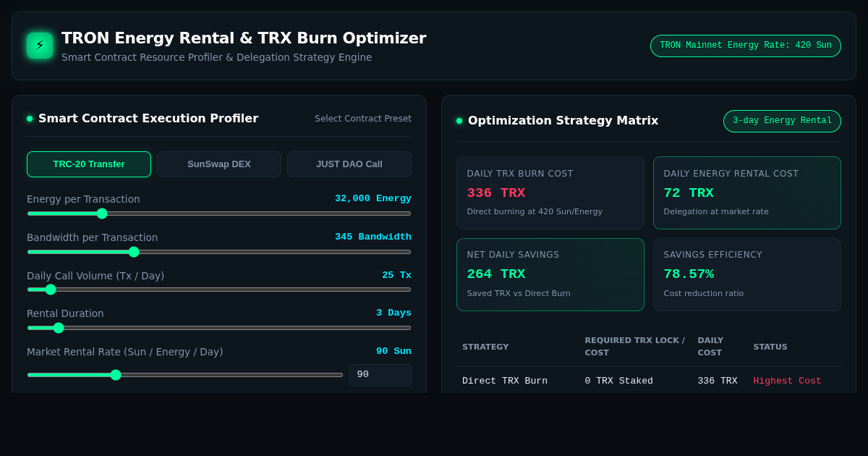
Task: Click the Optimization Strategy Matrix heading
Action: tap(563, 121)
